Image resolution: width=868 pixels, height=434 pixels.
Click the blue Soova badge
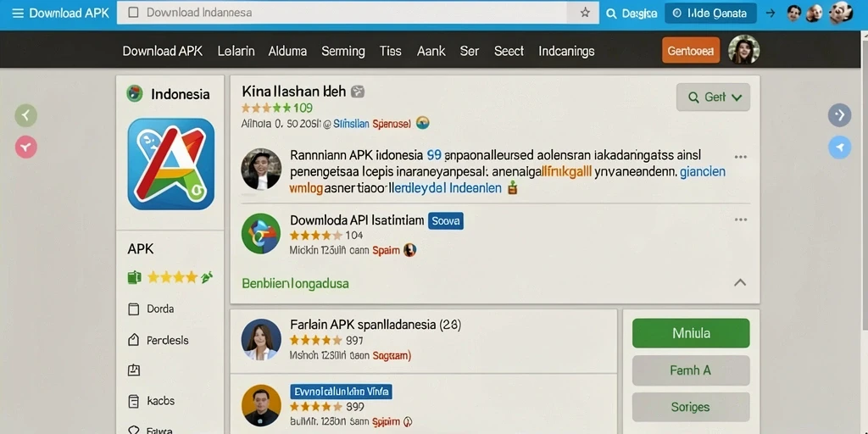pos(446,221)
